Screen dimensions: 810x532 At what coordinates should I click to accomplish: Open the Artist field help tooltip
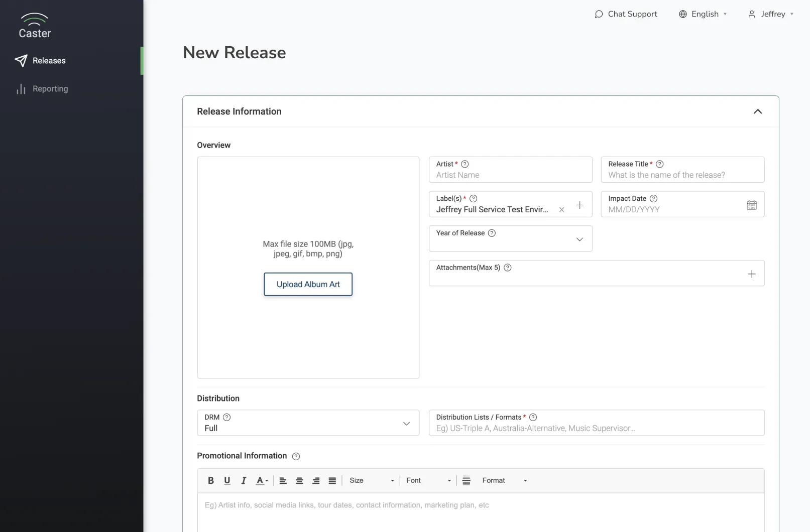(x=465, y=164)
